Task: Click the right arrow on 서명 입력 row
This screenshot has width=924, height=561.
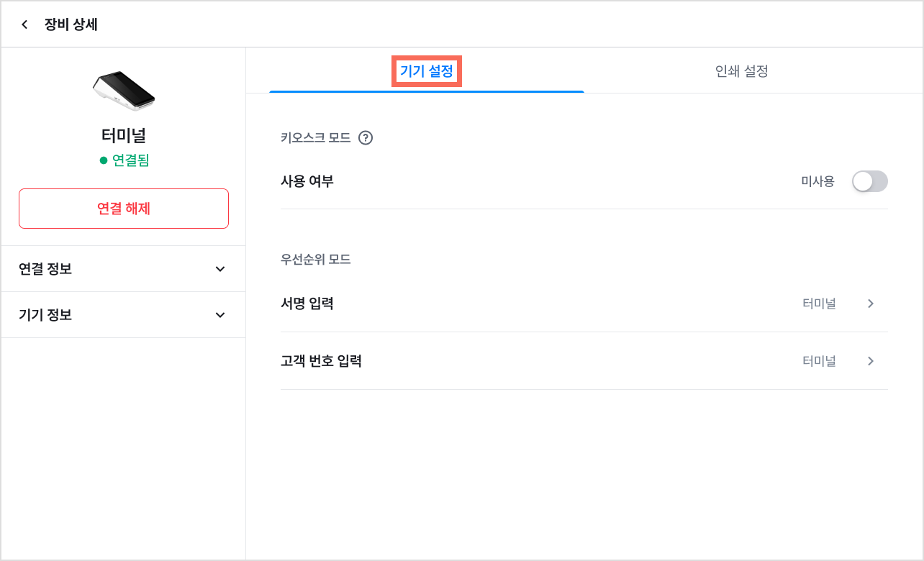Action: tap(871, 304)
